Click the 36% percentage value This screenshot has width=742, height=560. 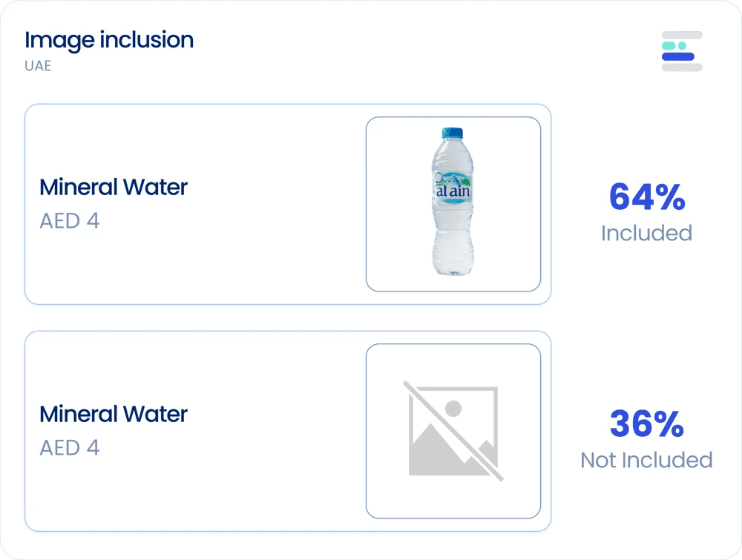tap(647, 424)
